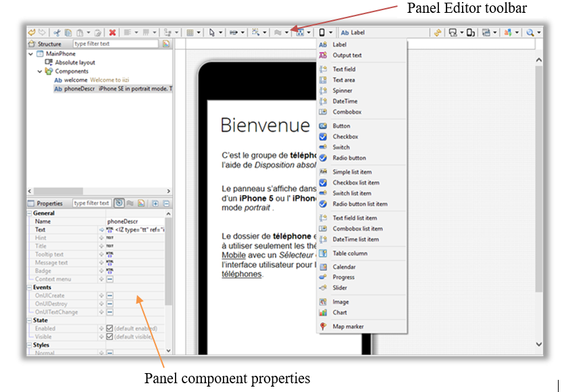The height and width of the screenshot is (392, 562).
Task: Click the Structure filter text field
Action: tap(116, 44)
